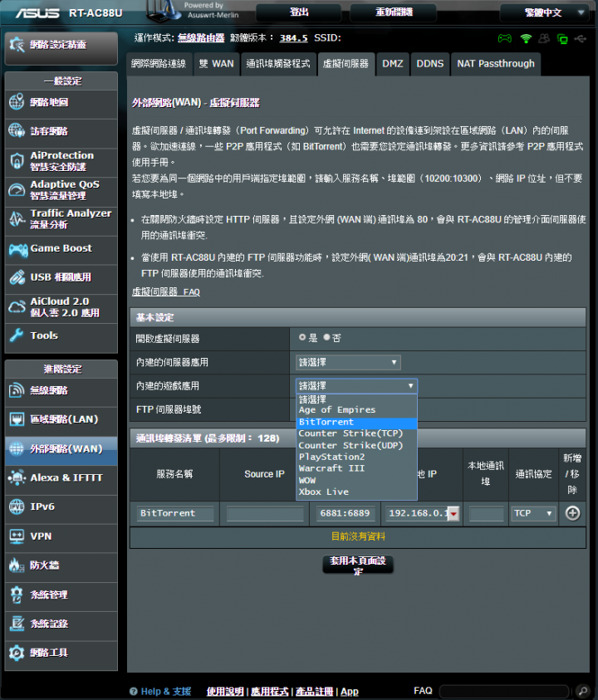The image size is (598, 700).
Task: Click the quick setup wizard icon
Action: (17, 44)
